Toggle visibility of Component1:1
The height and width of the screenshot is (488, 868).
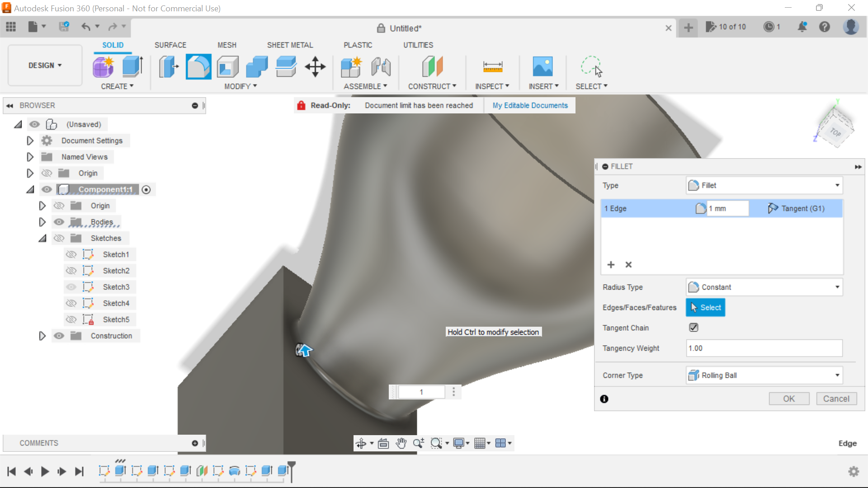47,189
